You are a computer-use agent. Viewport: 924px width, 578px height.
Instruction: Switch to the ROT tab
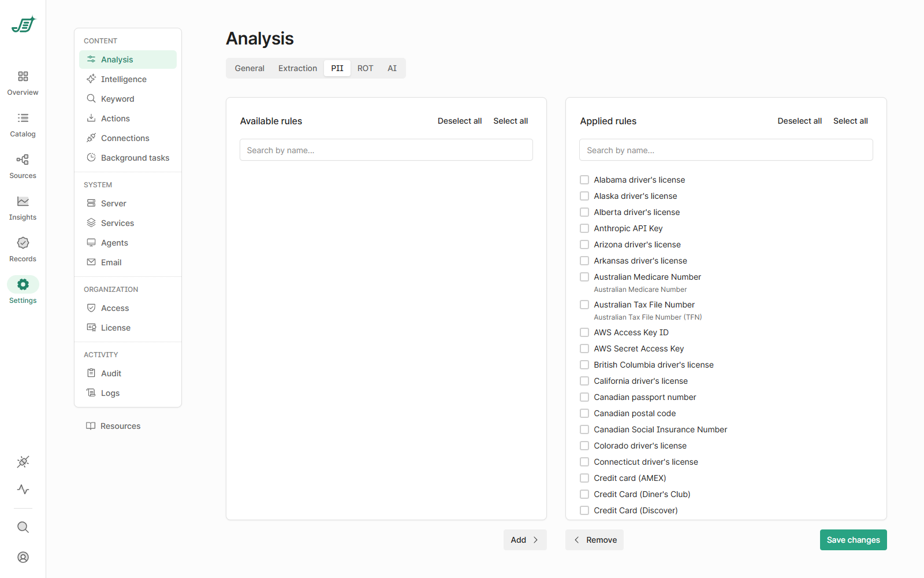pyautogui.click(x=365, y=68)
